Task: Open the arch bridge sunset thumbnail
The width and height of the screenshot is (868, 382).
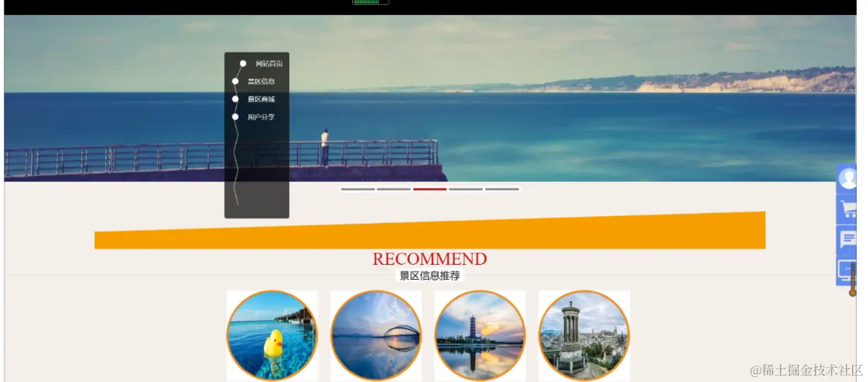Action: point(376,336)
